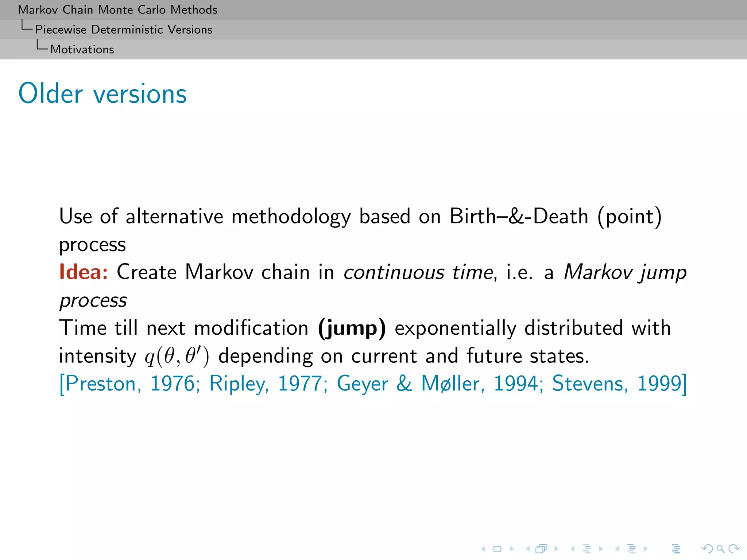Image resolution: width=747 pixels, height=560 pixels.
Task: Click the 'Ripley, 1977' citation
Action: tap(266, 384)
